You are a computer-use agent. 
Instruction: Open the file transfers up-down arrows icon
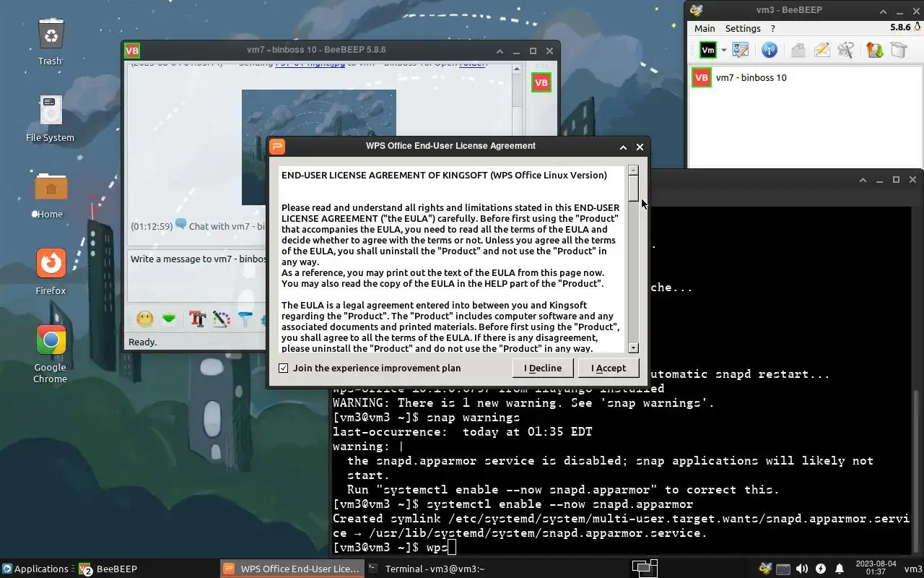tap(874, 50)
